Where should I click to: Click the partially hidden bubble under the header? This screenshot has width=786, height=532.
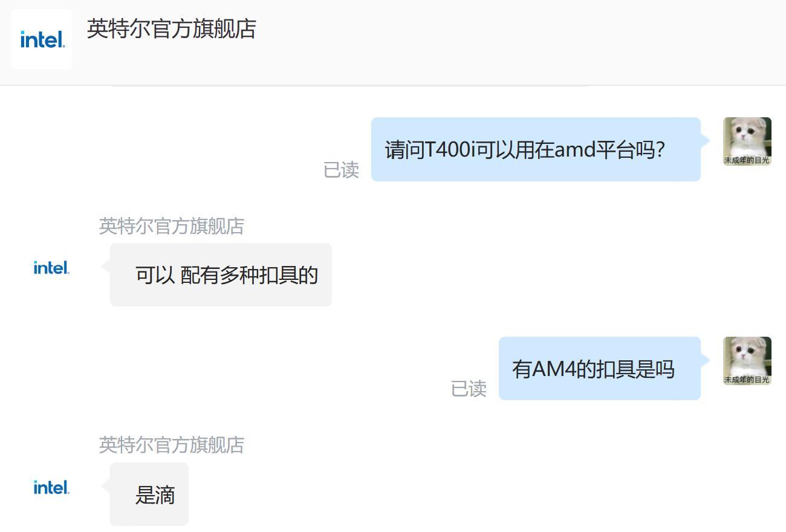point(349,86)
